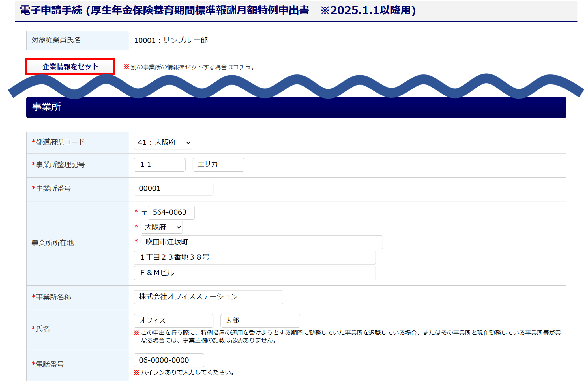Click the postal code field 564-0063

click(171, 212)
